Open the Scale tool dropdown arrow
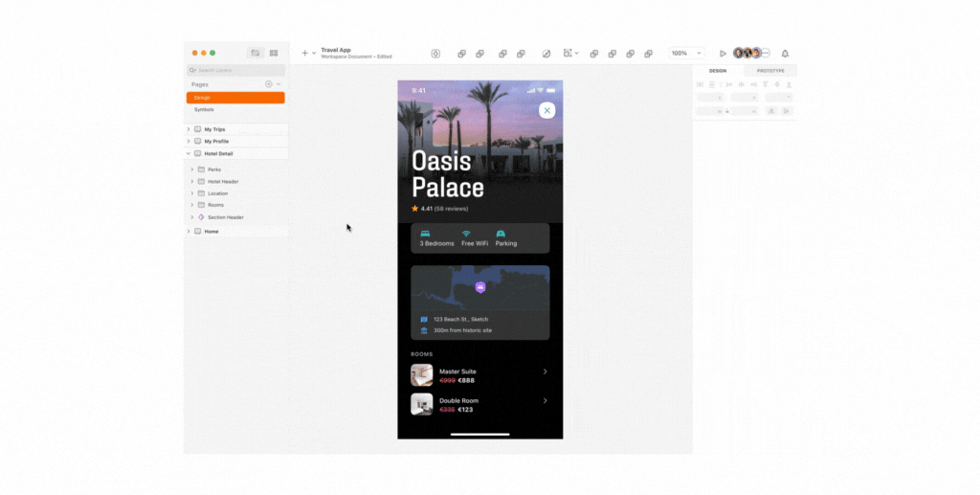 point(576,53)
